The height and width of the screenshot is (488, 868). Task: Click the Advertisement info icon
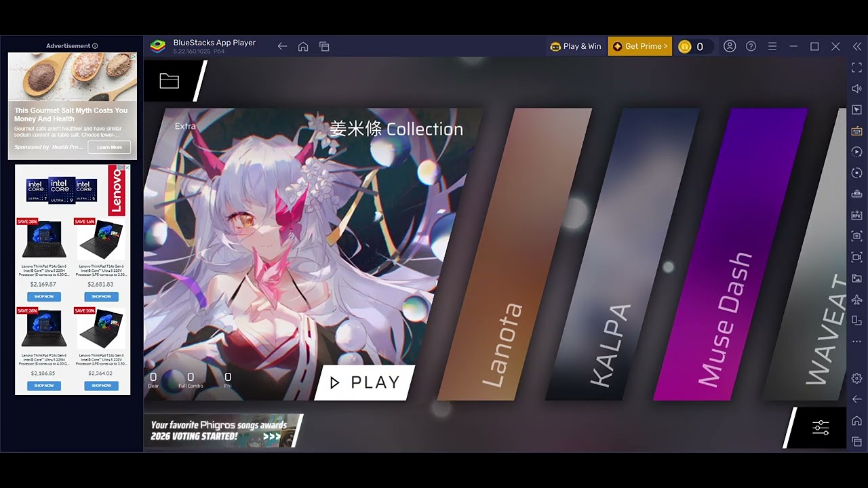pyautogui.click(x=95, y=46)
